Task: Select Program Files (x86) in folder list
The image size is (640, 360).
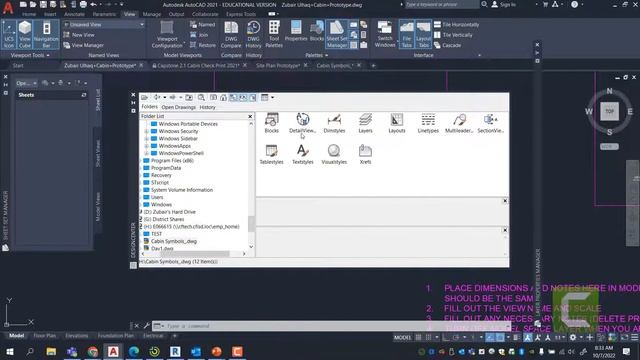Action: click(x=172, y=160)
